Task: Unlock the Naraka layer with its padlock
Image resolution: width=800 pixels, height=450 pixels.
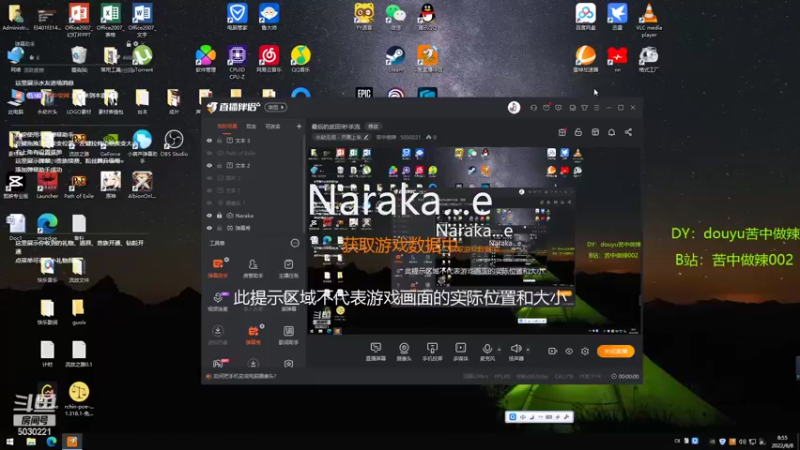Action: [x=219, y=215]
